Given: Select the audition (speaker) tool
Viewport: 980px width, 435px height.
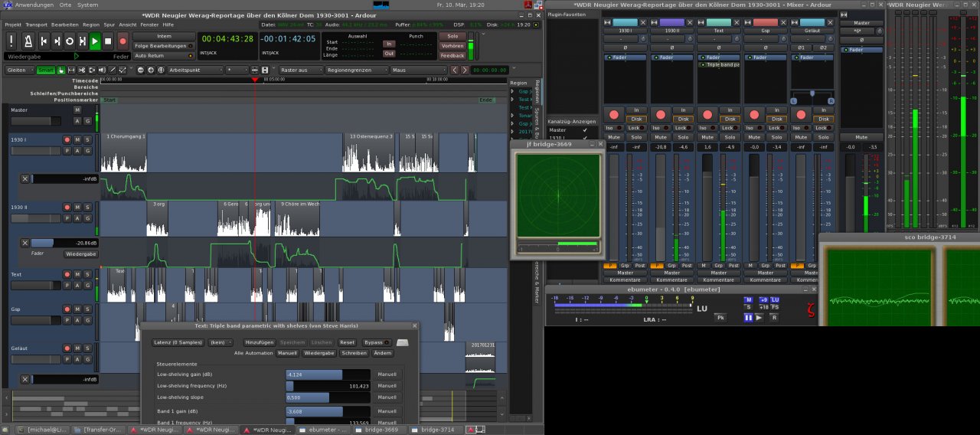Looking at the screenshot, I should pyautogui.click(x=102, y=70).
